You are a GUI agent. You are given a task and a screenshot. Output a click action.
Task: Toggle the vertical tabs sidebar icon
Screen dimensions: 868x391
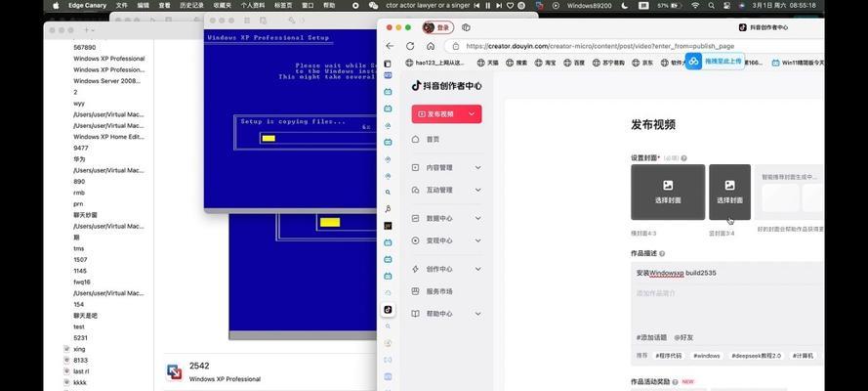388,64
